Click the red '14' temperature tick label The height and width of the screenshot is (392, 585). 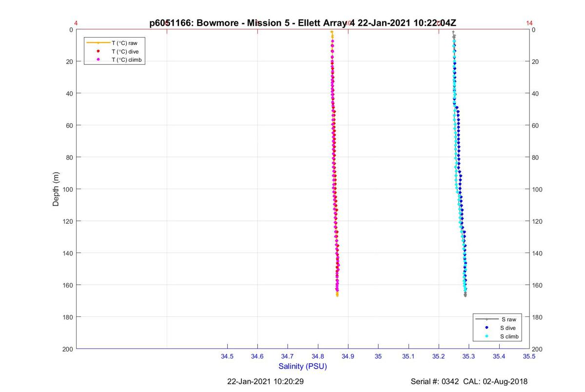click(529, 23)
